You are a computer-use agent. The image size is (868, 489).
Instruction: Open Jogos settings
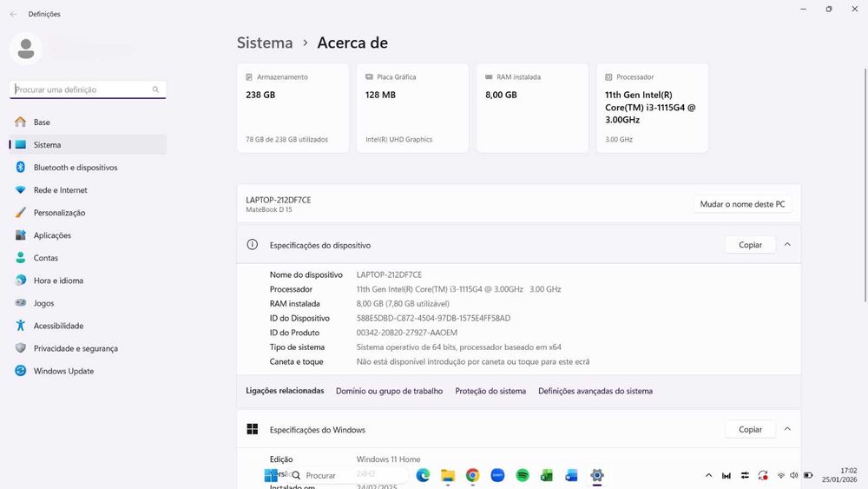coord(88,303)
